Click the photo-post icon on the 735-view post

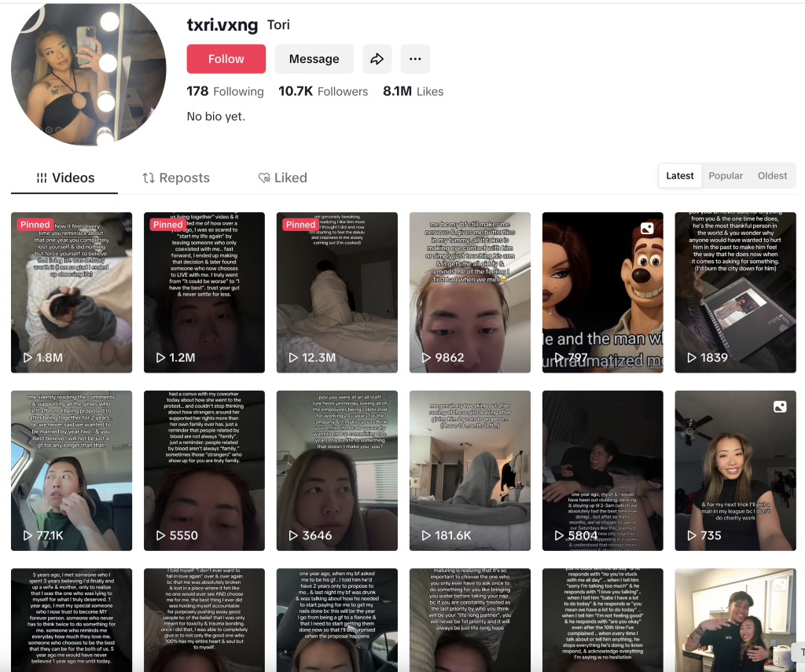coord(780,406)
